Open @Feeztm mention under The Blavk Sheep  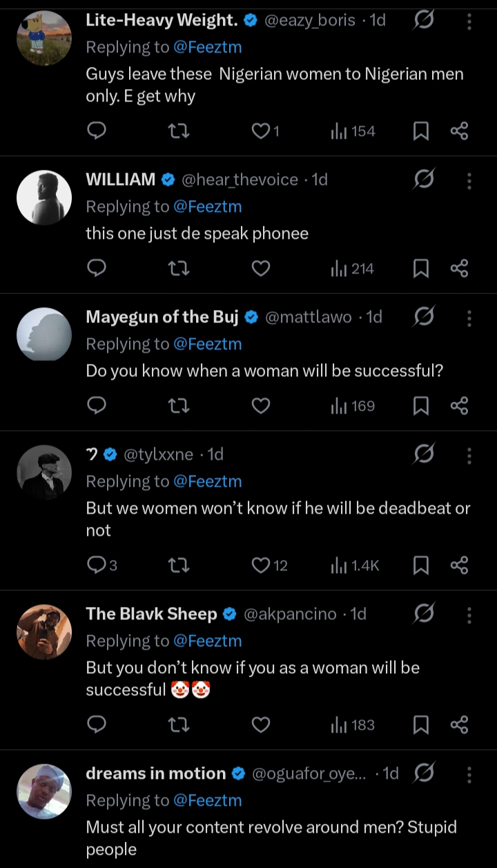(x=208, y=641)
